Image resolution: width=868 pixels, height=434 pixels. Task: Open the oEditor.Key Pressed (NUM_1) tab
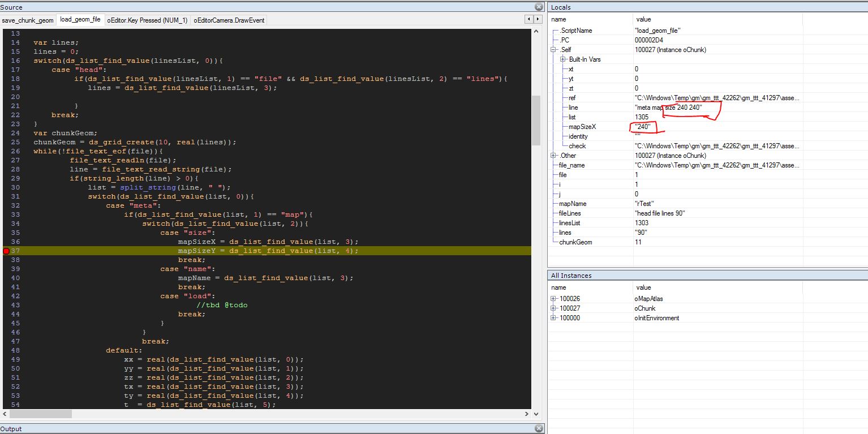pos(147,20)
